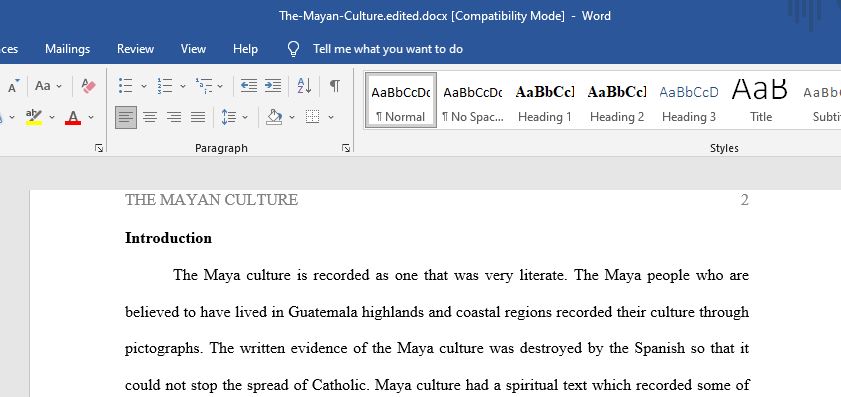The height and width of the screenshot is (397, 841).
Task: Click the Shading paint bucket icon
Action: pos(274,117)
